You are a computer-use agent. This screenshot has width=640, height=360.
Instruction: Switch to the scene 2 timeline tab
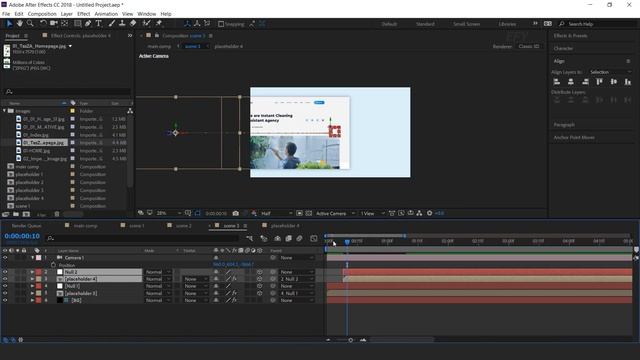pyautogui.click(x=183, y=226)
